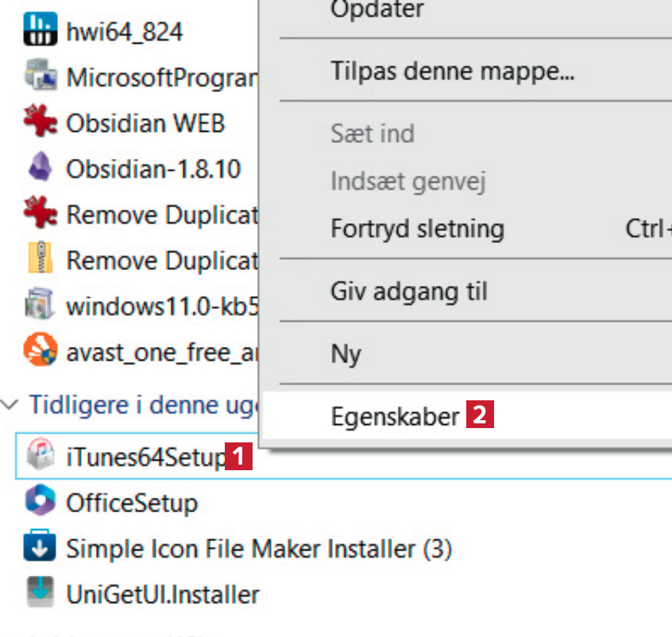Click the iTunes64Setup music note icon

pos(40,457)
